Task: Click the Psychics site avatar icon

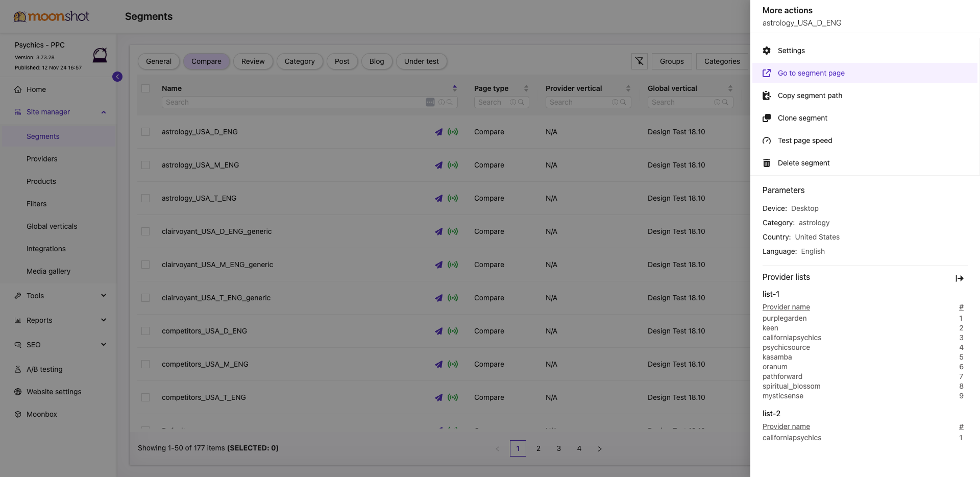Action: (100, 55)
